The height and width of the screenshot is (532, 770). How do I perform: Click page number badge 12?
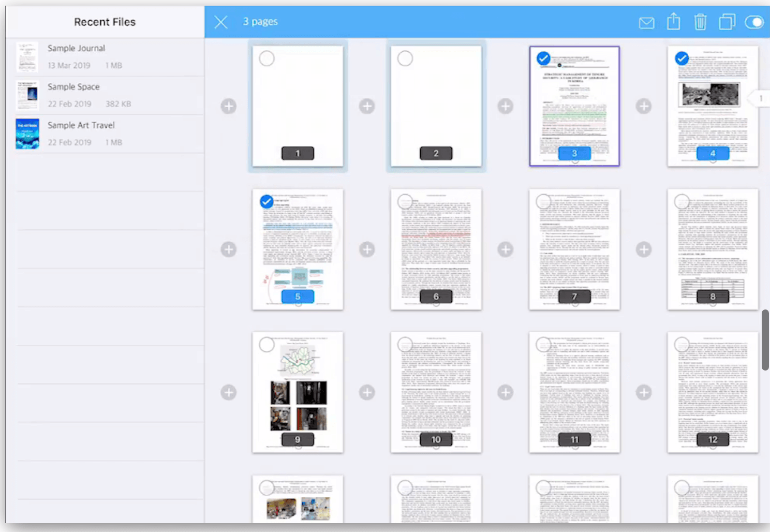click(x=713, y=439)
